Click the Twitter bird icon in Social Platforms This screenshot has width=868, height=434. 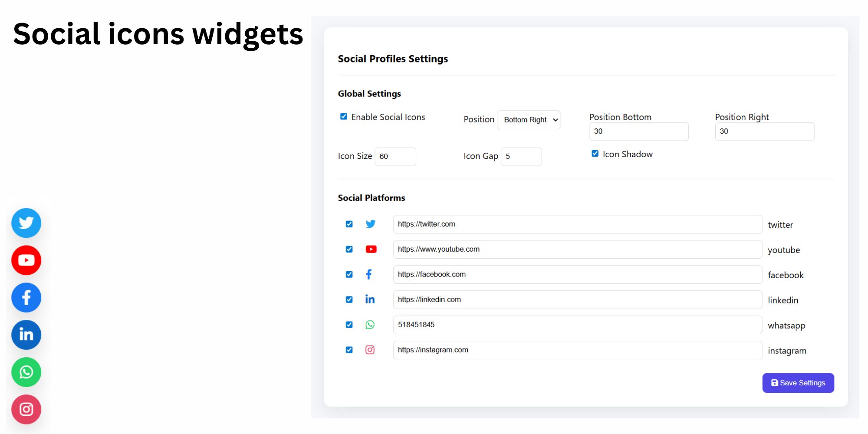[370, 224]
